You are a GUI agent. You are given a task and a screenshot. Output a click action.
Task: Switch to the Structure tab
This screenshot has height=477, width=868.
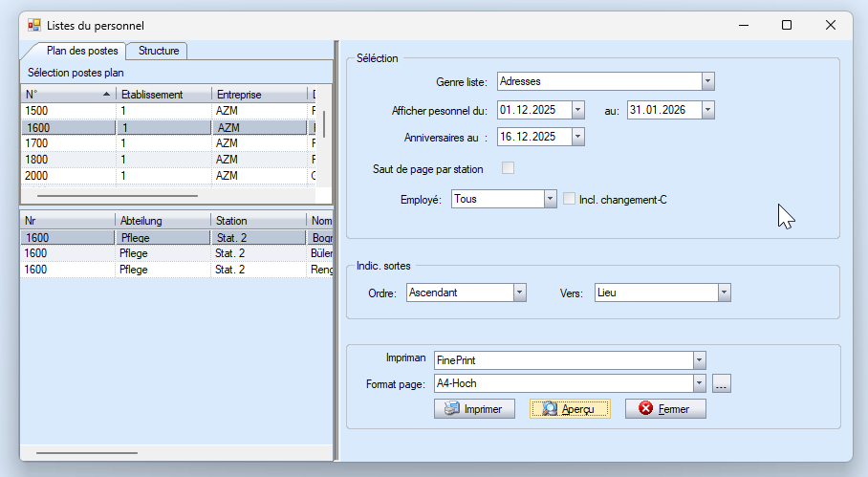(x=158, y=51)
